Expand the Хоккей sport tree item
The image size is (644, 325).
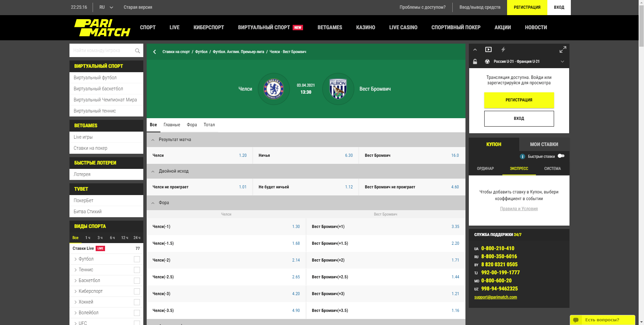pos(76,302)
